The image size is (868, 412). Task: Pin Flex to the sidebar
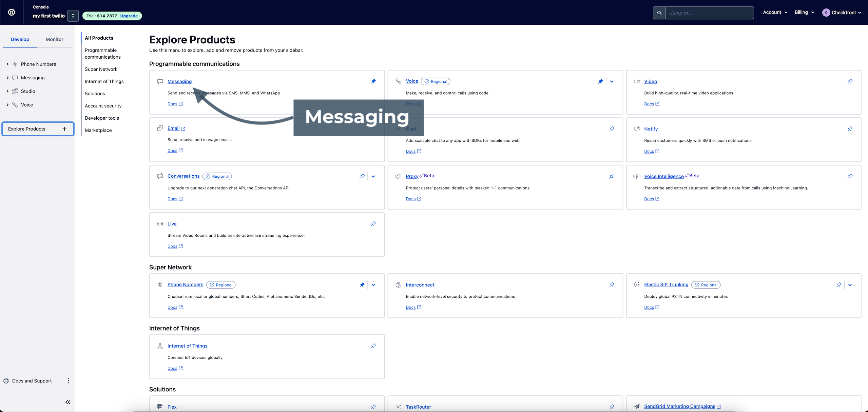373,407
